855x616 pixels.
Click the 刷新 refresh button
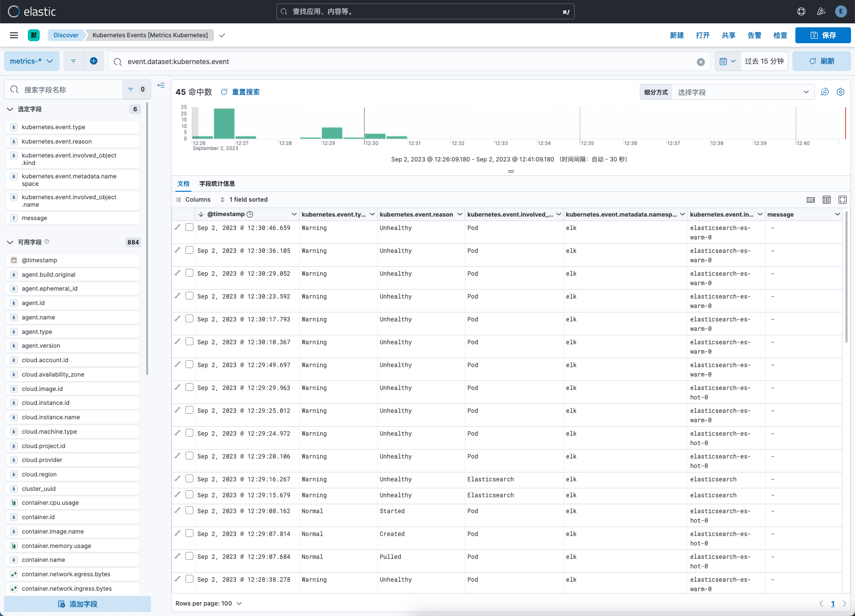(x=822, y=61)
